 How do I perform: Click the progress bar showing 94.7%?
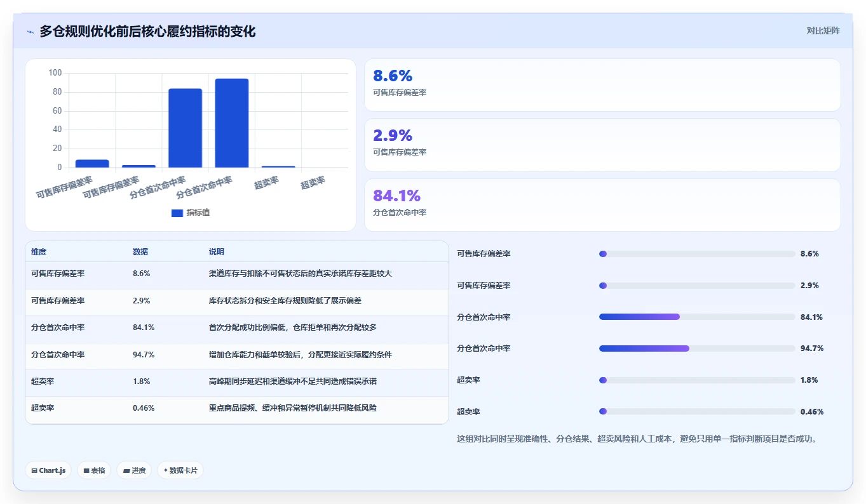click(x=697, y=348)
